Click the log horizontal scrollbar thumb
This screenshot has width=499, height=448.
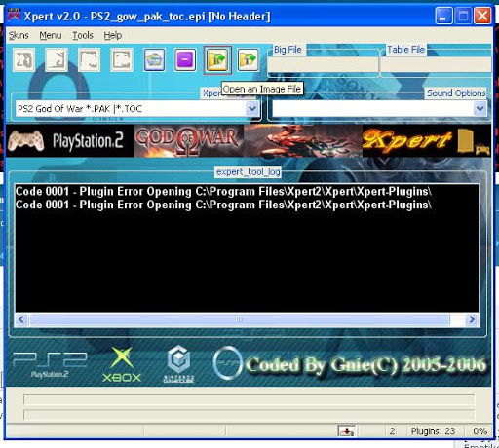tap(240, 319)
